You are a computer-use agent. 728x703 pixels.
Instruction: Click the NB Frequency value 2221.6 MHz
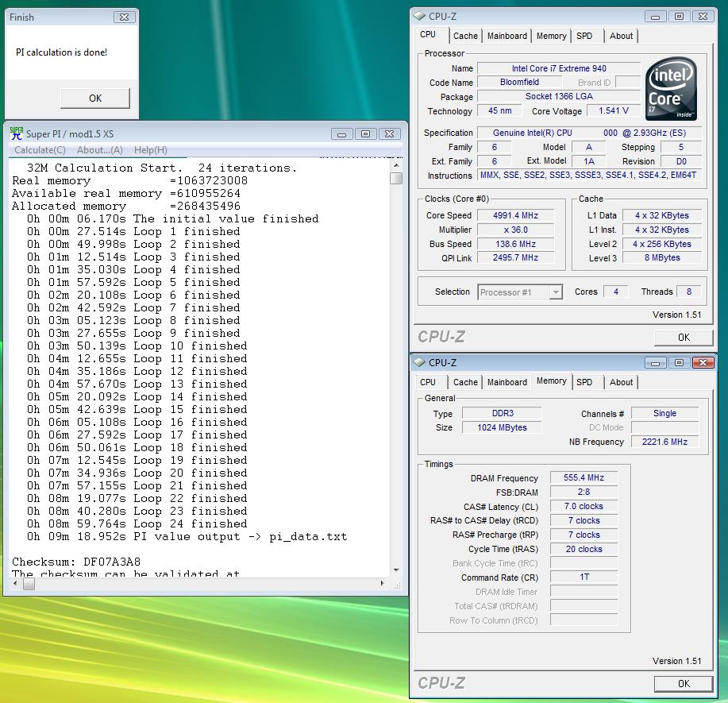(664, 442)
